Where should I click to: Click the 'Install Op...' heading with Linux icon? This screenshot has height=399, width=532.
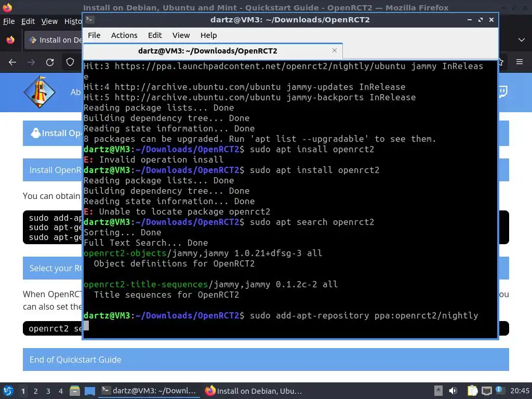pos(56,133)
